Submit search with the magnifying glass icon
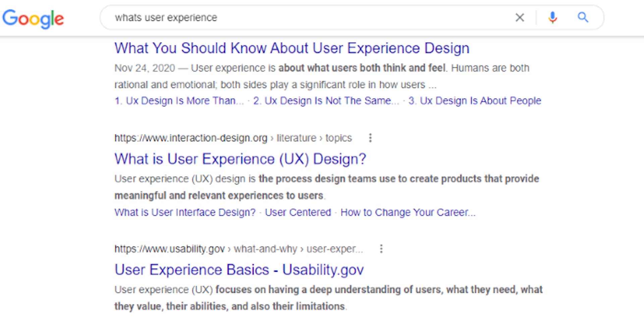The height and width of the screenshot is (329, 644). click(583, 17)
